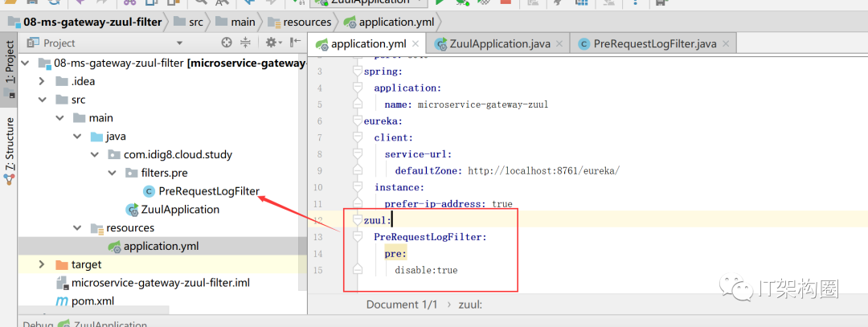Click 'defaultZone' key on line 9
This screenshot has width=868, height=327.
click(429, 171)
